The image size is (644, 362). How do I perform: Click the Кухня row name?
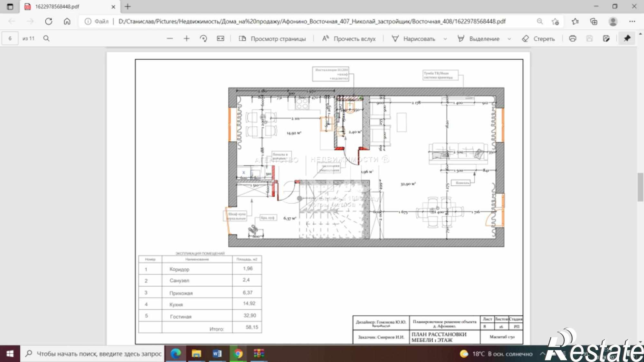[x=176, y=304]
